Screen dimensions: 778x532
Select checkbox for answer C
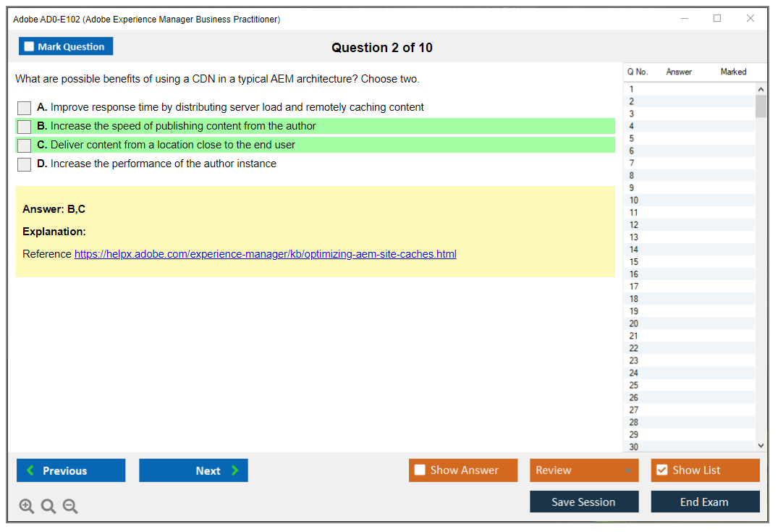point(25,145)
